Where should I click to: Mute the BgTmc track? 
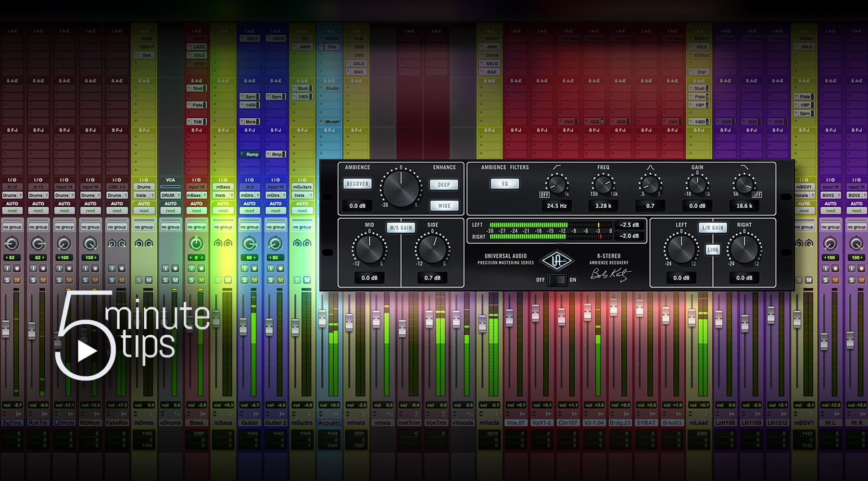17,280
